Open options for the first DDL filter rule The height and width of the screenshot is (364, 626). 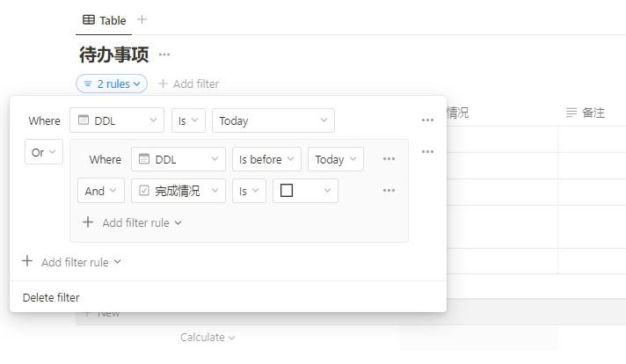tap(427, 120)
